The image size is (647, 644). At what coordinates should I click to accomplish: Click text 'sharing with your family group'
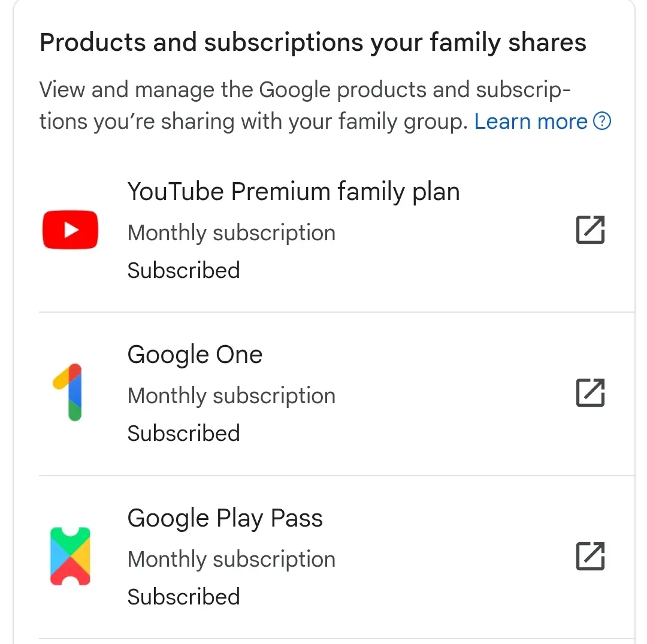pos(314,122)
